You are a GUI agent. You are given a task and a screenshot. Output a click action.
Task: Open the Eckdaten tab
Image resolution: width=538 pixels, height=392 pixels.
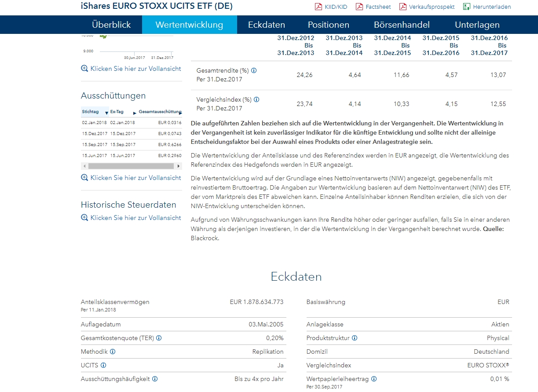click(x=267, y=25)
